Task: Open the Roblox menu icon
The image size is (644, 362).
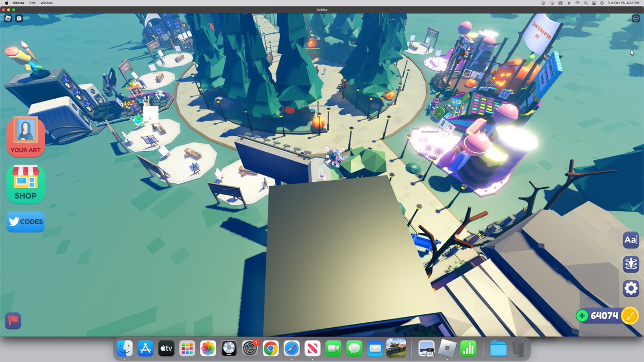Action: point(8,18)
